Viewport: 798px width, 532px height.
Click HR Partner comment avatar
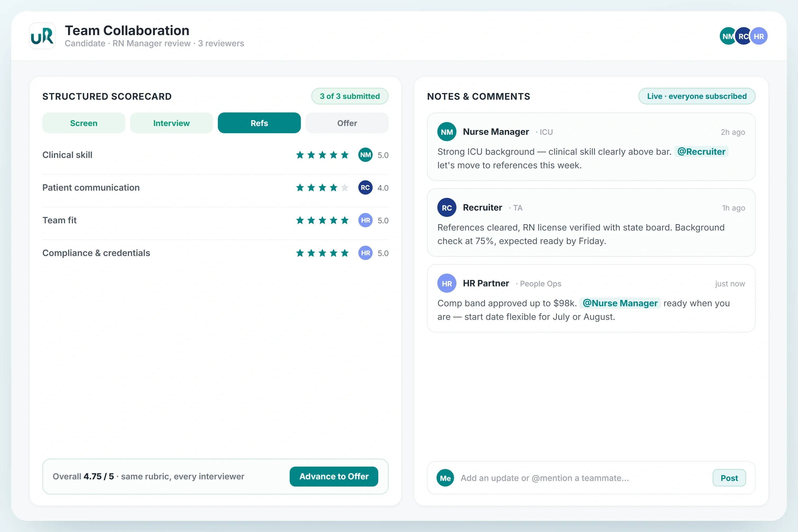coord(447,283)
